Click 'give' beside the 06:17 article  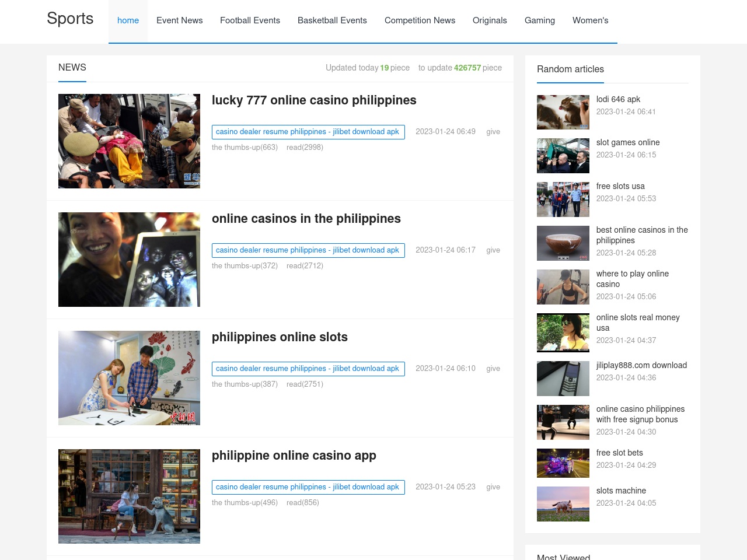tap(493, 250)
